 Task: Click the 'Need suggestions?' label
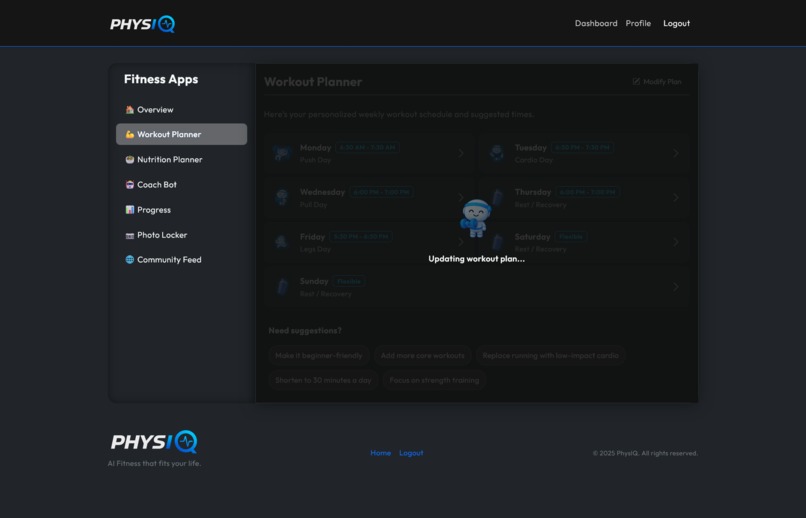[x=305, y=330]
